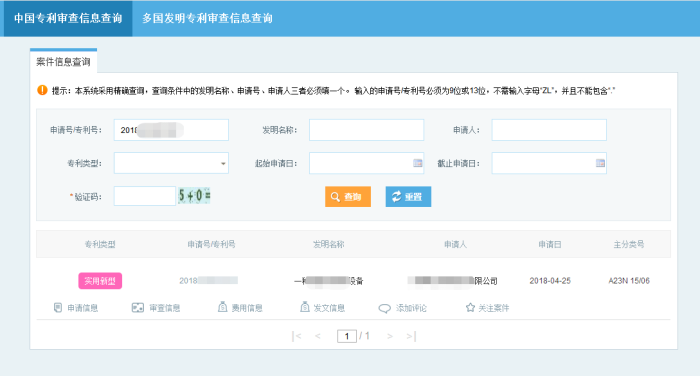Click the 截止申请日 date field

(549, 163)
